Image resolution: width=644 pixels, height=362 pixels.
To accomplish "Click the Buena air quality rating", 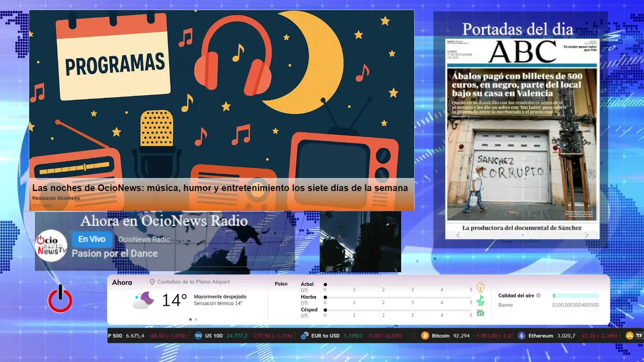I will pyautogui.click(x=506, y=305).
